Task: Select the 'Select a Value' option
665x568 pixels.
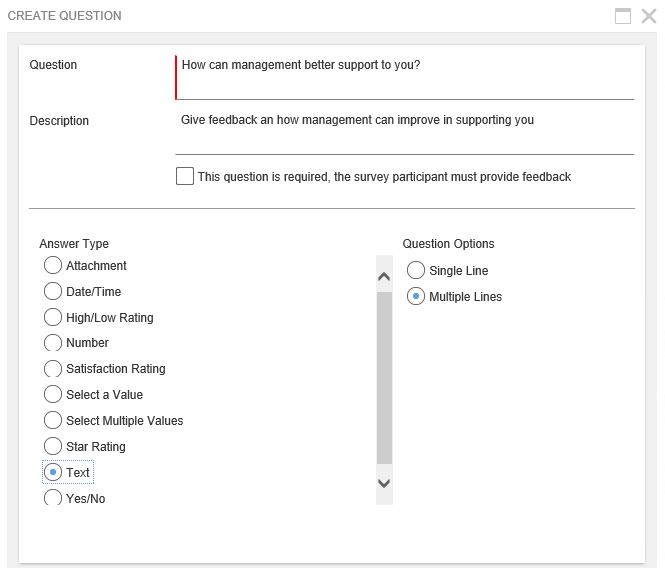Action: (53, 395)
